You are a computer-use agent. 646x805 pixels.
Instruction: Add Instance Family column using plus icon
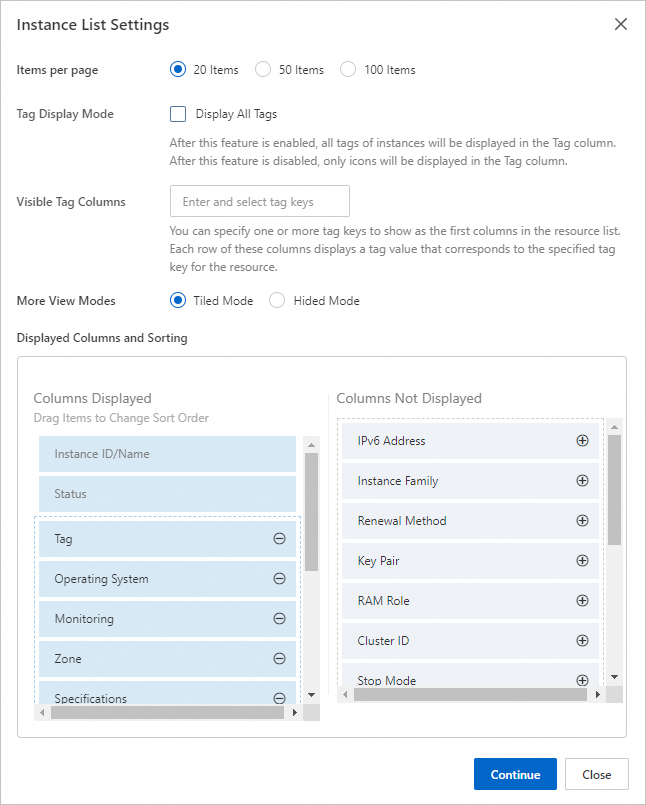tap(582, 481)
